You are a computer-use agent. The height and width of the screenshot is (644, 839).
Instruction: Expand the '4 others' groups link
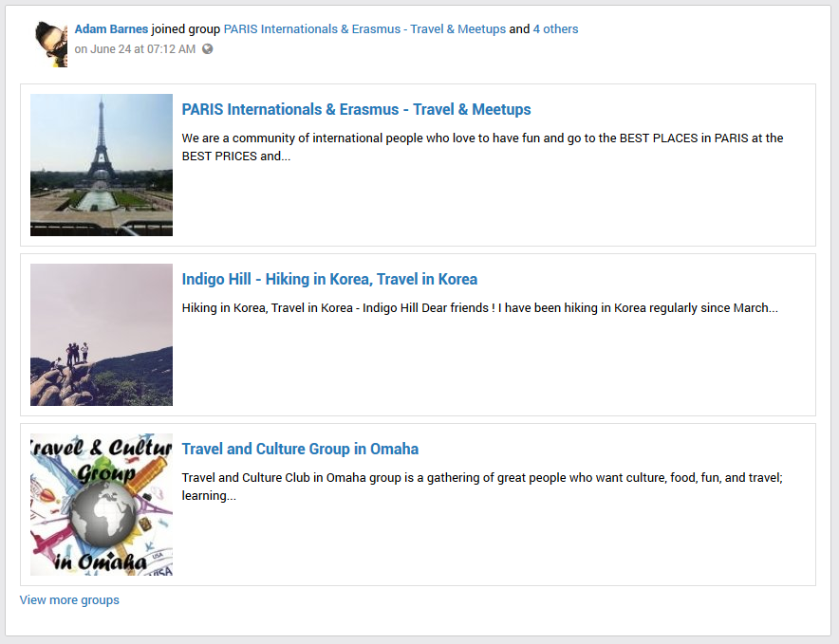(555, 29)
